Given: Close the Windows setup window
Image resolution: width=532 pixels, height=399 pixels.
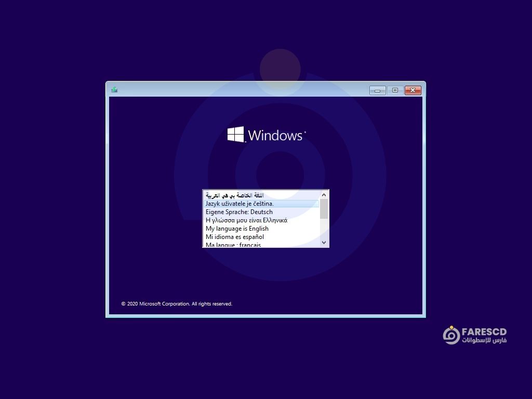Looking at the screenshot, I should click(413, 90).
